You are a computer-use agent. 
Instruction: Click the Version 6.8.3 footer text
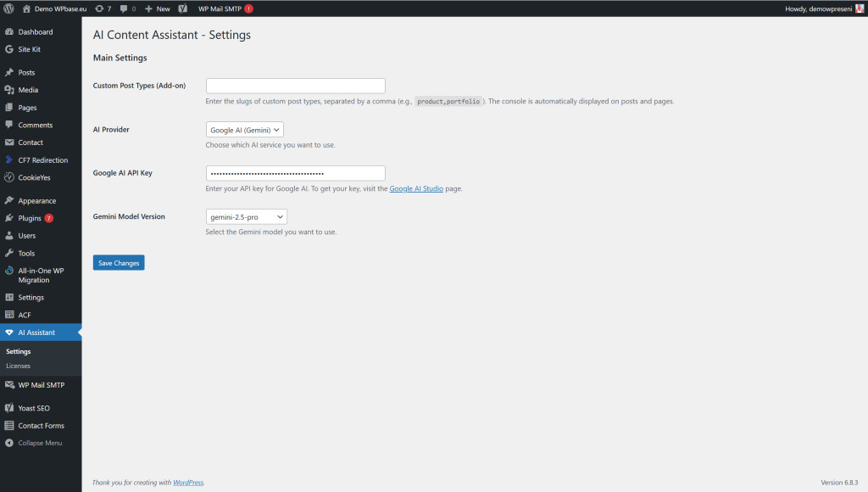point(839,483)
